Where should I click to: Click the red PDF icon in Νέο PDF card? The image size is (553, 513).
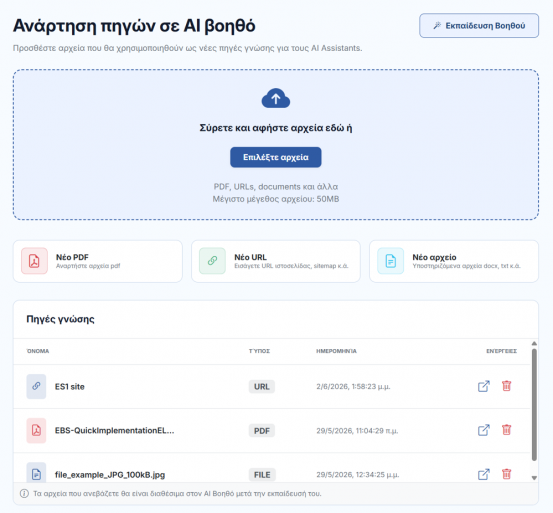click(34, 261)
